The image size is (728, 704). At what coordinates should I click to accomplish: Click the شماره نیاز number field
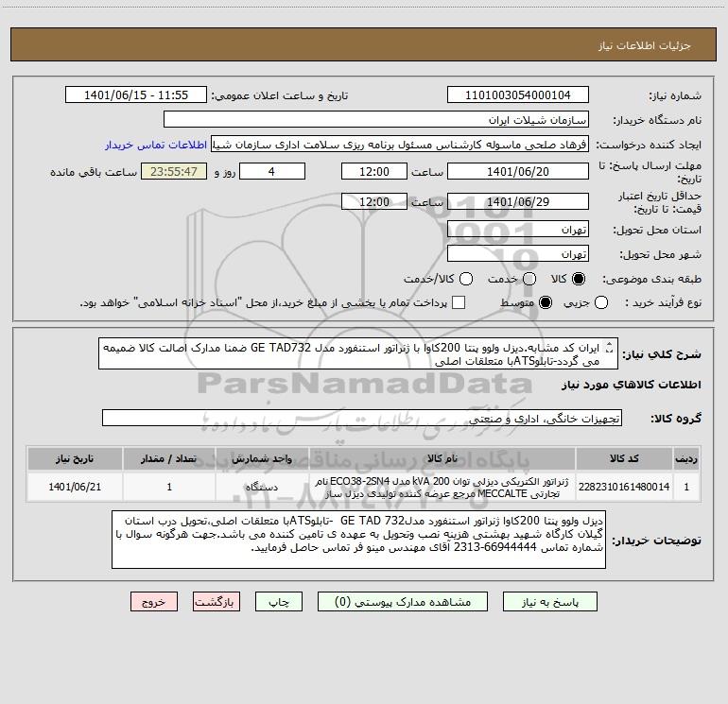pos(518,95)
